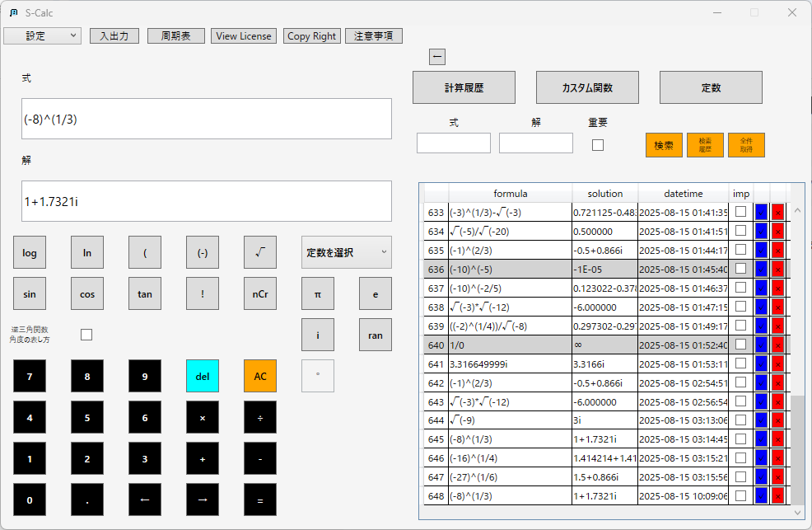Viewport: 812px width, 530px height.
Task: Click the red × delete icon on row 648
Action: 777,496
